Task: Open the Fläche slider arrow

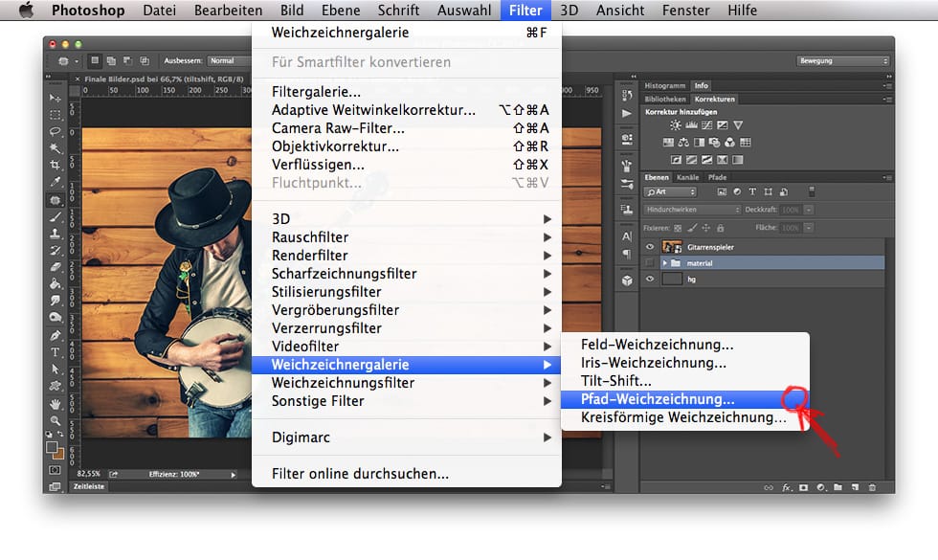Action: click(x=809, y=228)
